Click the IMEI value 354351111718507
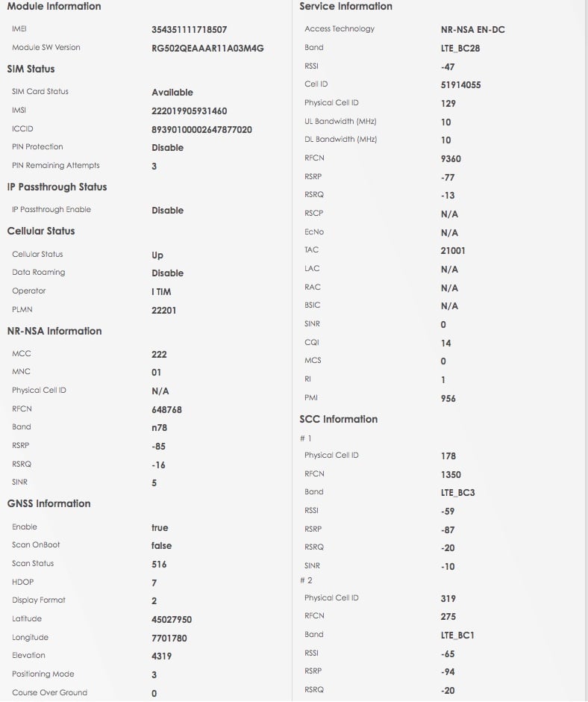The height and width of the screenshot is (702, 588). [189, 30]
